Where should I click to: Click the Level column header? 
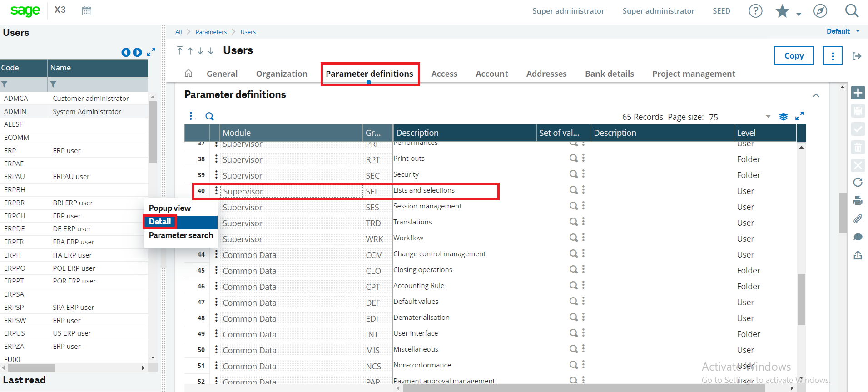pyautogui.click(x=765, y=133)
